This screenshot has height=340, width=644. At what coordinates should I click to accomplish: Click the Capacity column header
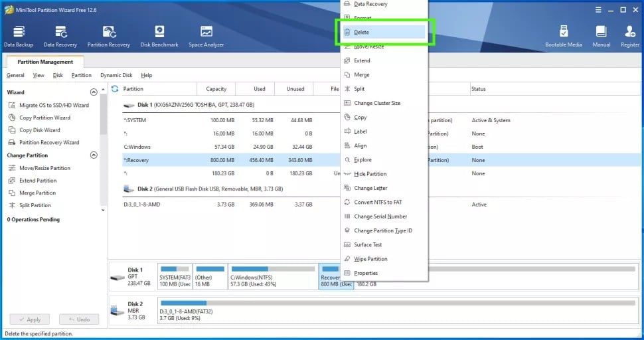216,89
